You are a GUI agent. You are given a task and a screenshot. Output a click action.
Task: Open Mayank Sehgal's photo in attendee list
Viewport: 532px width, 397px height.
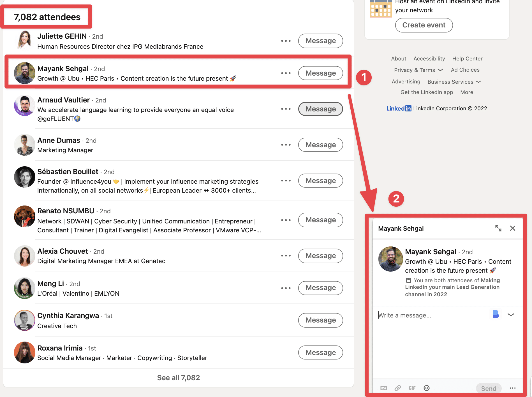(x=25, y=73)
